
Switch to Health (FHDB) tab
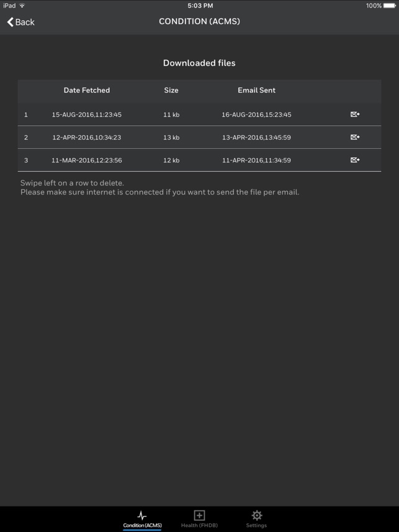199,525
